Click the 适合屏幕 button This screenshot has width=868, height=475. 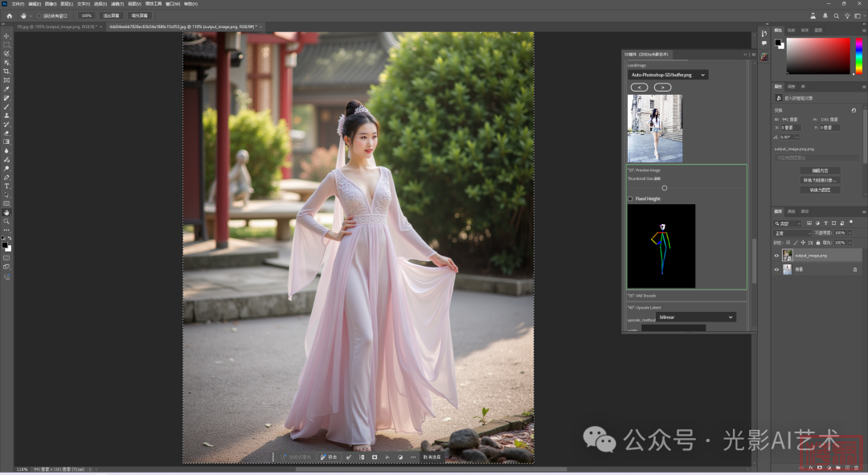111,15
